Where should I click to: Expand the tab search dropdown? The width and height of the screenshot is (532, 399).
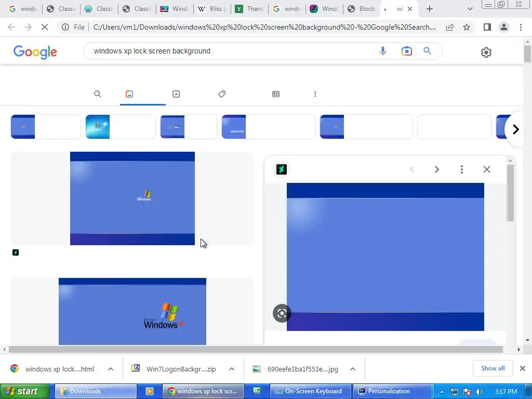(x=470, y=9)
